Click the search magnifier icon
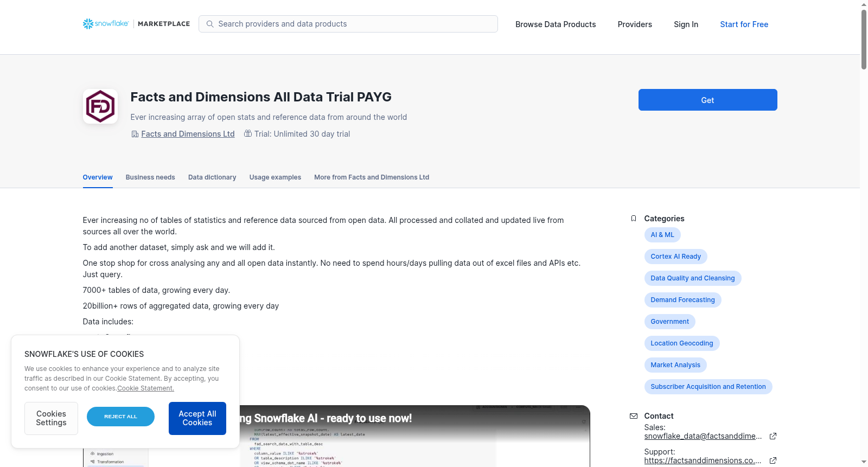 click(210, 24)
